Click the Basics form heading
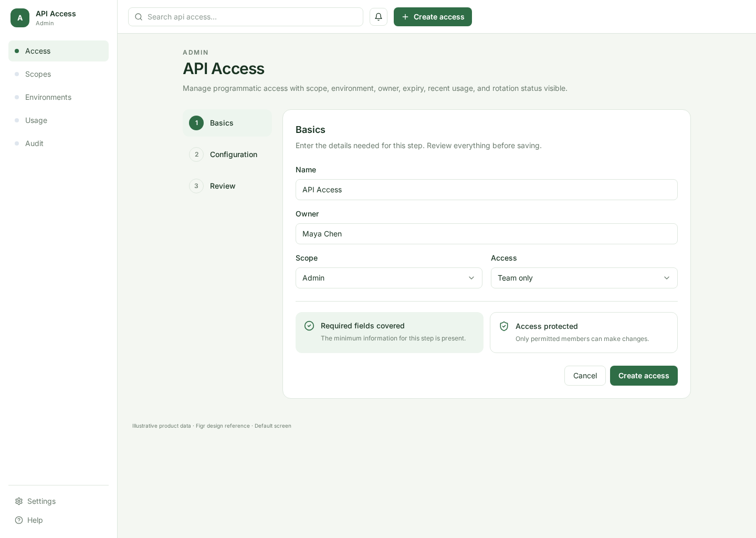Screen dimensions: 756x538 [310, 130]
